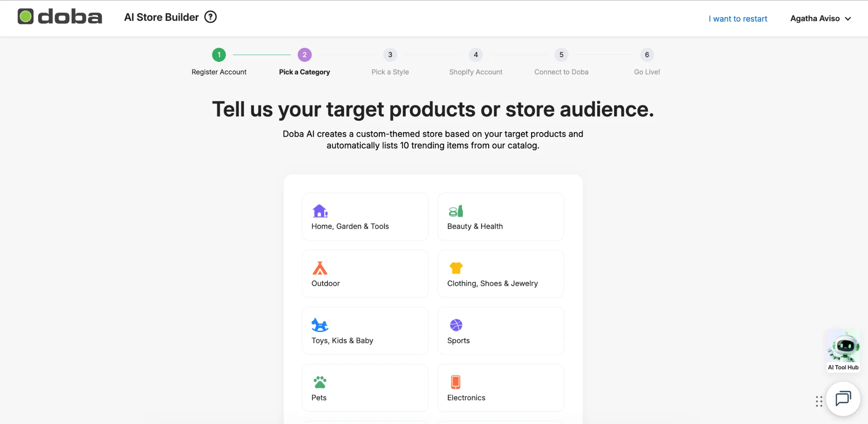The image size is (868, 424).
Task: Choose the Electronics category card
Action: click(x=501, y=388)
